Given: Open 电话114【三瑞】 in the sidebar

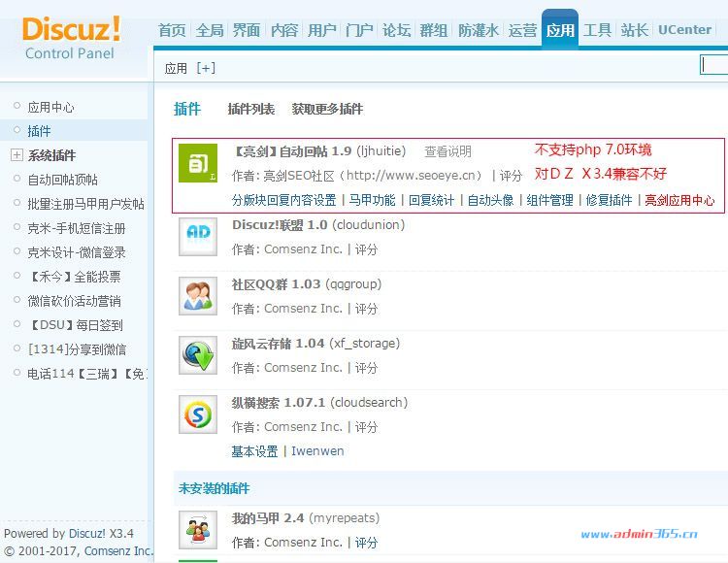Looking at the screenshot, I should pyautogui.click(x=87, y=373).
